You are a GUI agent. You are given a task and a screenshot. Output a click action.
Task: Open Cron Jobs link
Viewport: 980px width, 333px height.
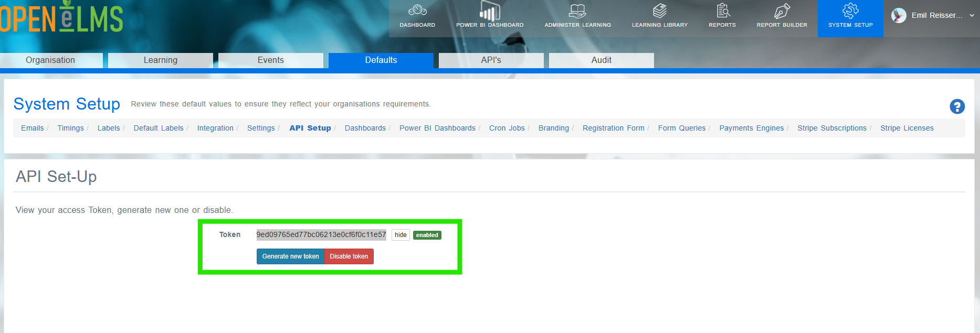coord(507,128)
